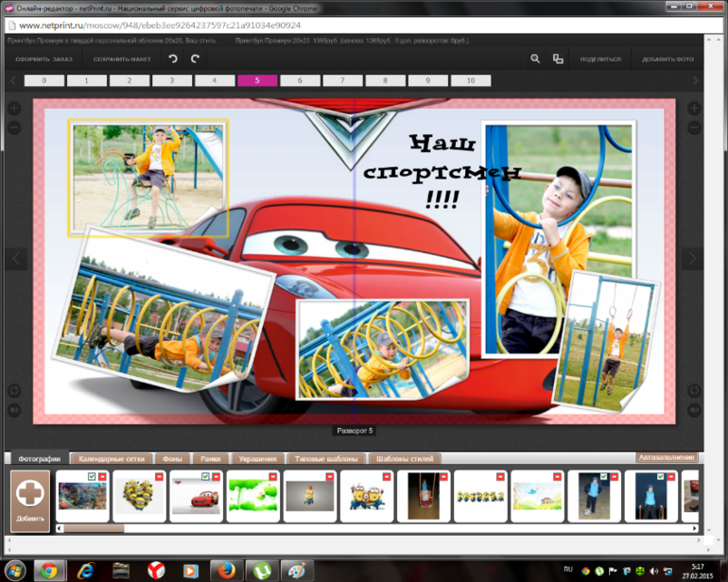Go to next spread with right canvas arrow

tap(692, 258)
